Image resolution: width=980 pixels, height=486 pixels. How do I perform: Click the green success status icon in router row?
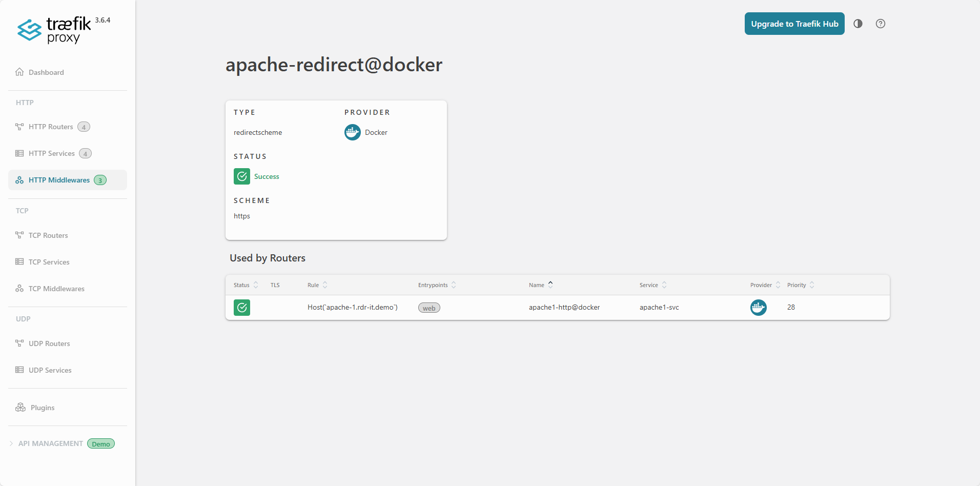(242, 308)
